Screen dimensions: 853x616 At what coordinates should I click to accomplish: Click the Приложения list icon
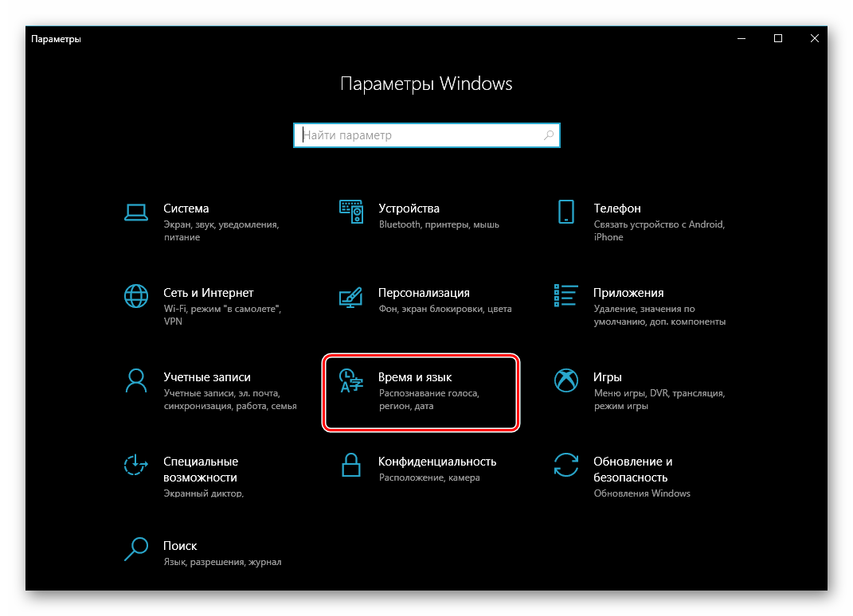565,295
